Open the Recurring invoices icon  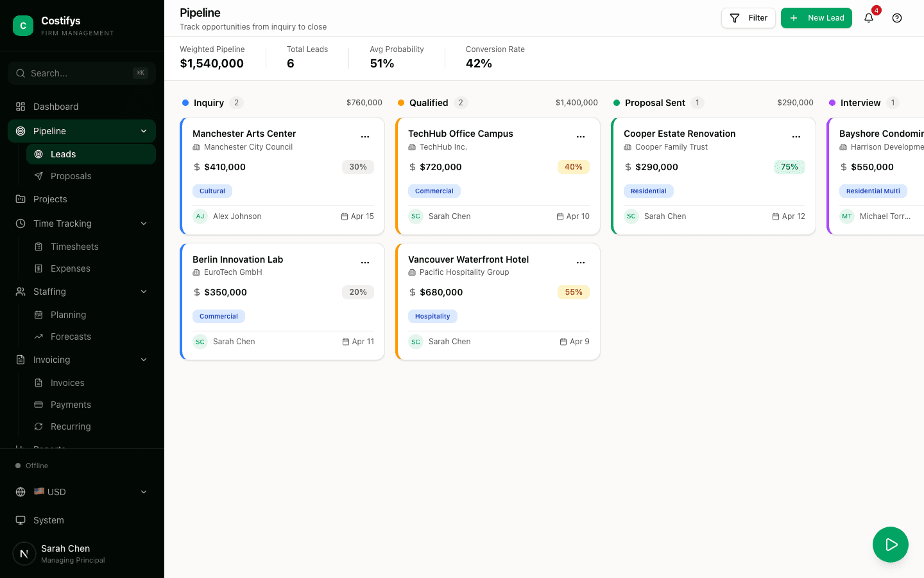pos(40,426)
